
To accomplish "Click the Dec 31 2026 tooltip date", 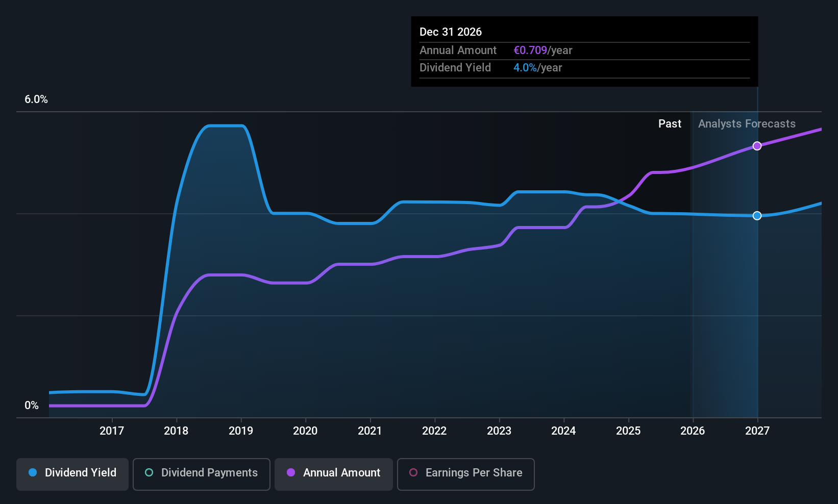I will (x=451, y=32).
